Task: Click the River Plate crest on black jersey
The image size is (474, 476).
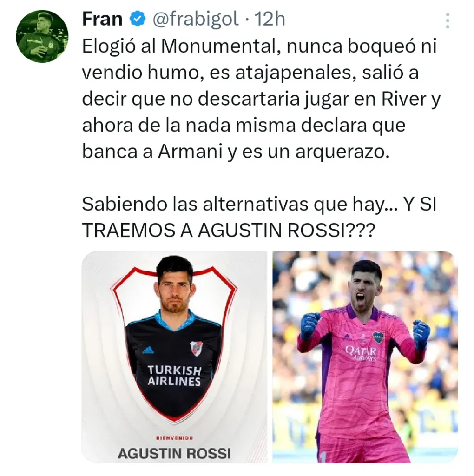Action: coord(196,349)
